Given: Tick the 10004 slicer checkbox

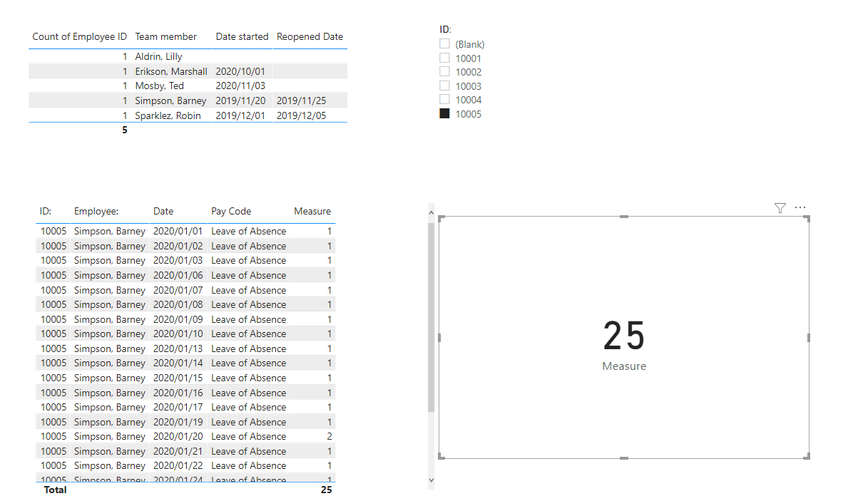Looking at the screenshot, I should (x=445, y=100).
